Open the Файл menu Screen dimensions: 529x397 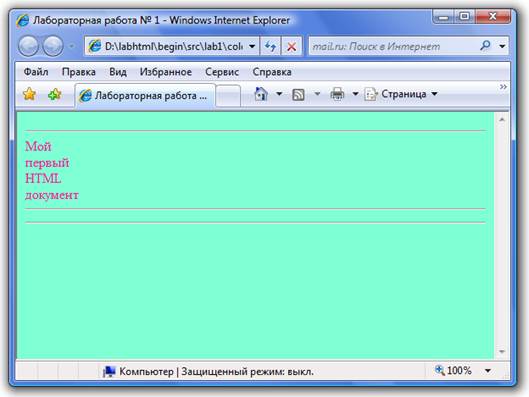[36, 72]
